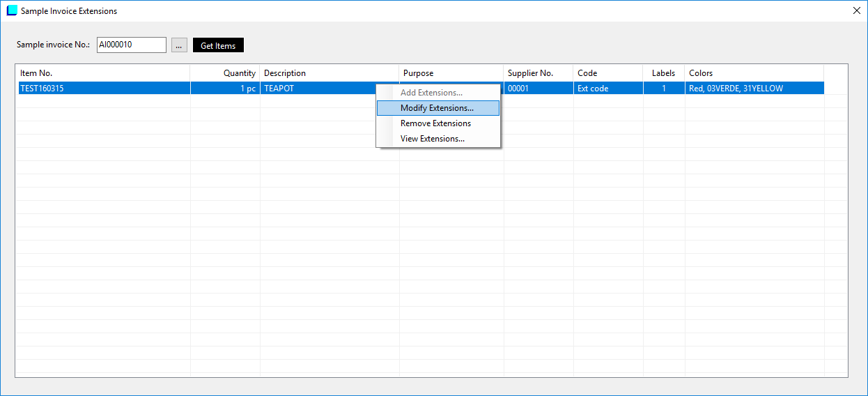Click the Code column header
This screenshot has width=868, height=396.
[x=608, y=73]
